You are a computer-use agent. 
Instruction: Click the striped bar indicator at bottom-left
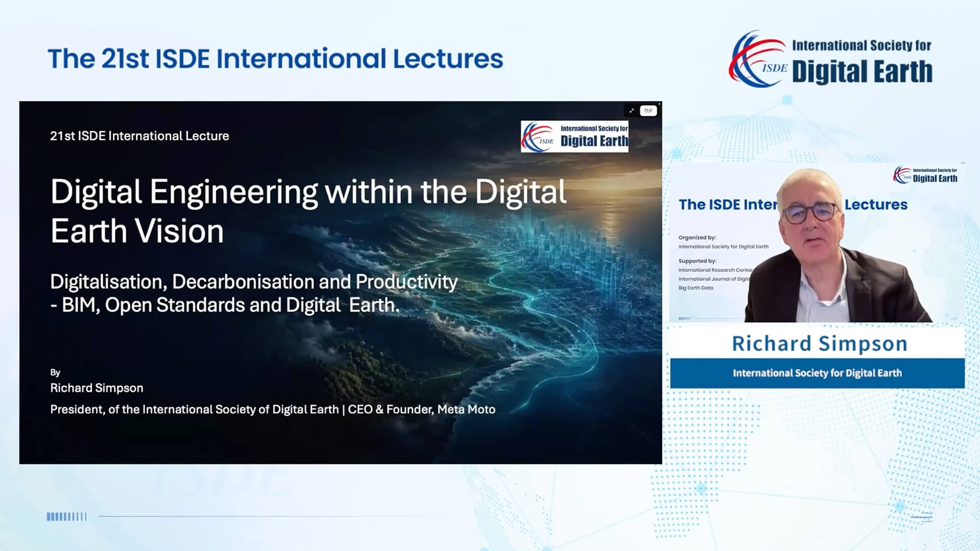(x=67, y=517)
